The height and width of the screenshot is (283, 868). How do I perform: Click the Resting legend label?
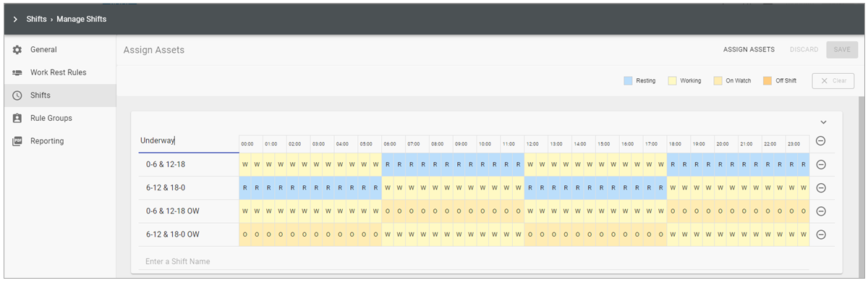coord(646,81)
